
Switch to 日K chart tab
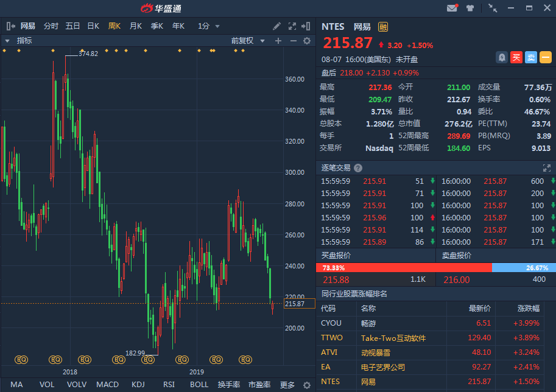(x=93, y=26)
